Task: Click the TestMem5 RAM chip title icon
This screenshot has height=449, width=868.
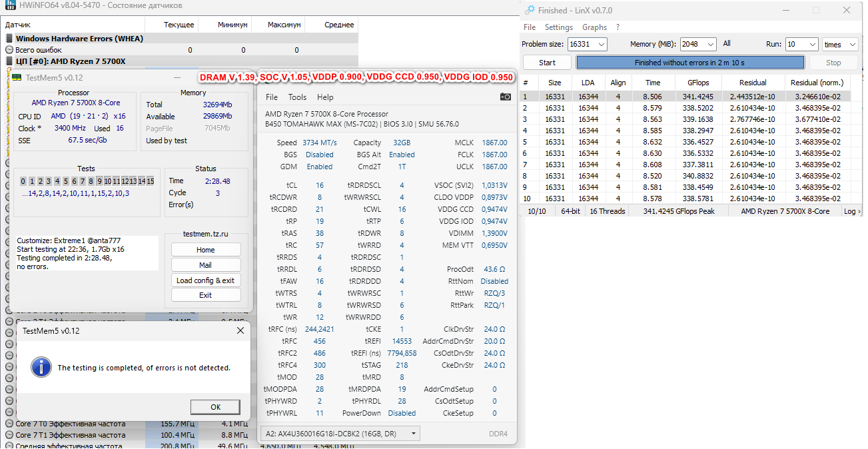Action: click(x=17, y=77)
